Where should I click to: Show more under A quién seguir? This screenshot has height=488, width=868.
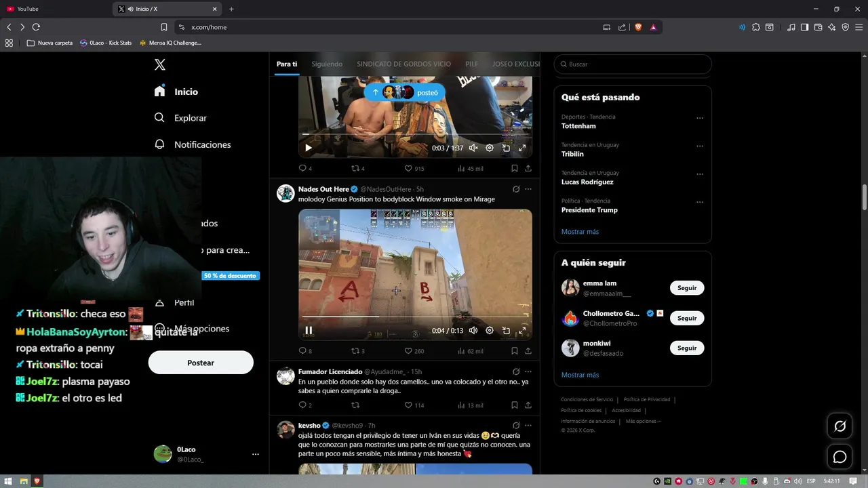point(580,375)
